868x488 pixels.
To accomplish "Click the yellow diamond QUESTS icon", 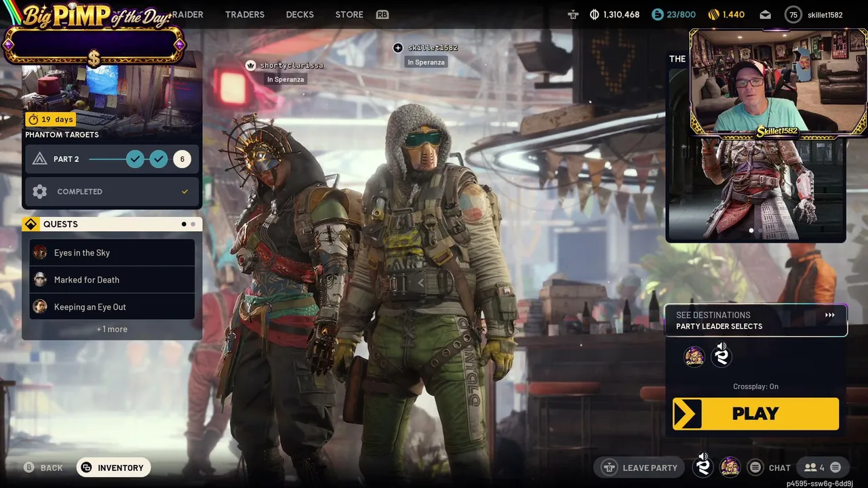I will (31, 224).
